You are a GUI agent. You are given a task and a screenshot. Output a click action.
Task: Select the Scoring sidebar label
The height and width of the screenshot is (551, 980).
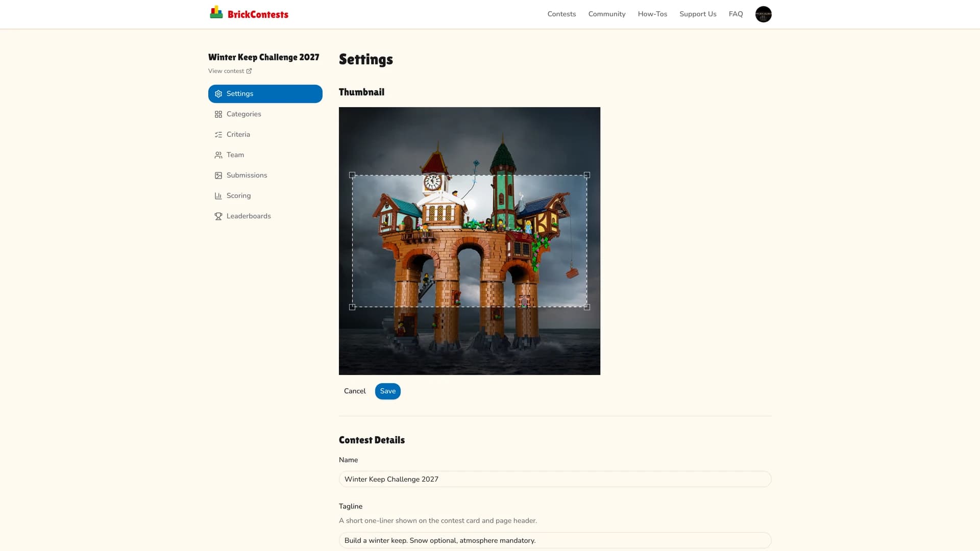(x=239, y=196)
